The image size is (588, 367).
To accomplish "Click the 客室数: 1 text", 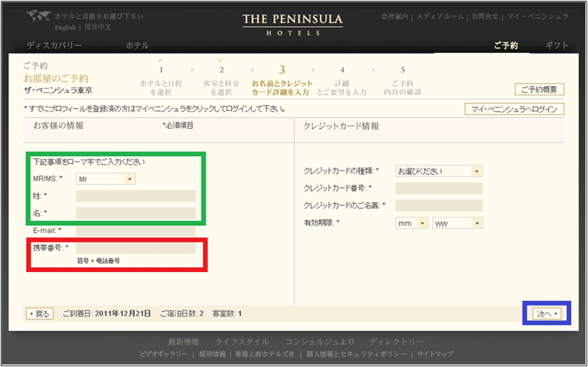I will [227, 314].
